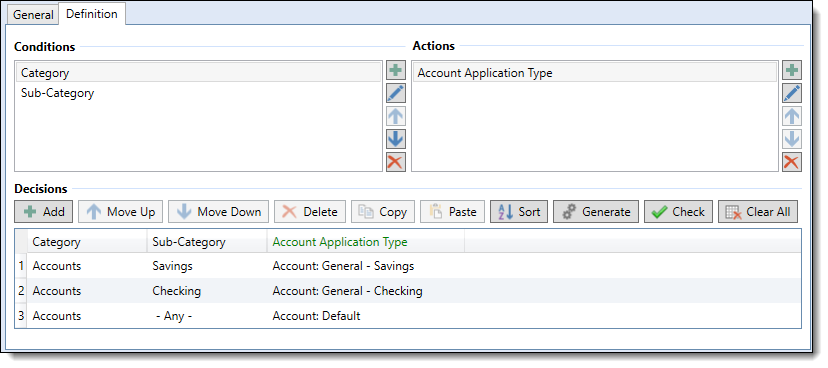This screenshot has height=368, width=828.
Task: Generate decisions with the gear button
Action: tap(596, 212)
